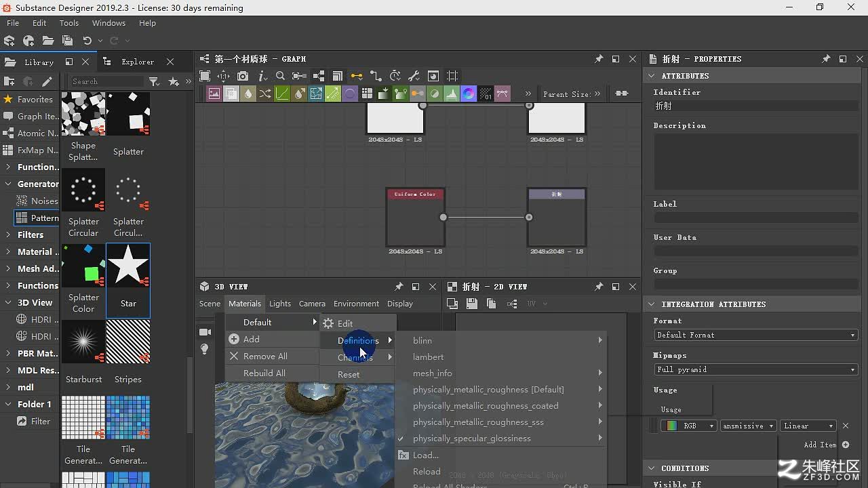Add the pixel processor 01 node
The width and height of the screenshot is (868, 488).
(x=486, y=94)
